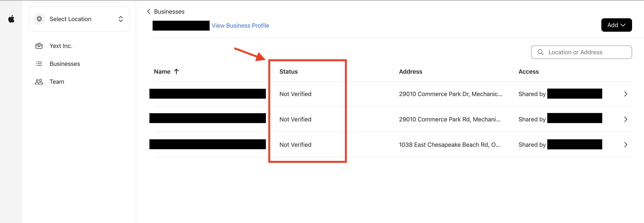The height and width of the screenshot is (223, 644).
Task: Click the Select Location pin icon
Action: tap(40, 18)
